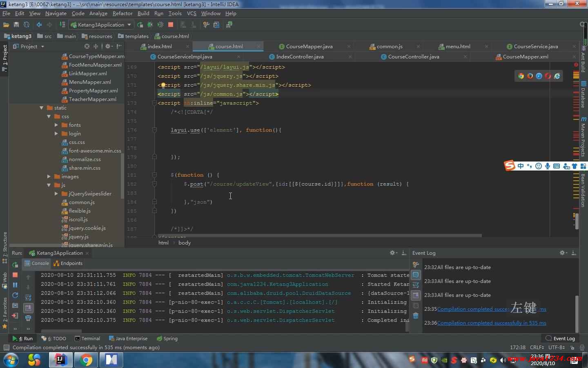This screenshot has width=588, height=368.
Task: Toggle soft wrap in the Run console
Action: (x=28, y=297)
